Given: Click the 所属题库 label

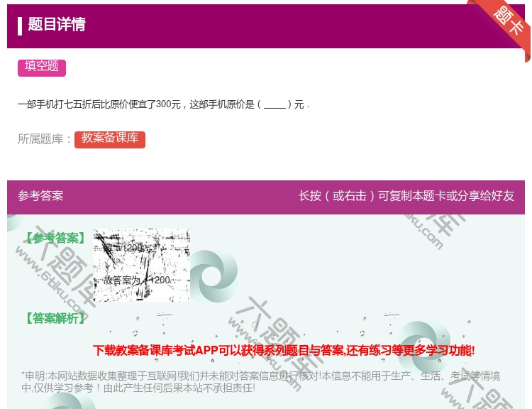Looking at the screenshot, I should [x=44, y=139].
